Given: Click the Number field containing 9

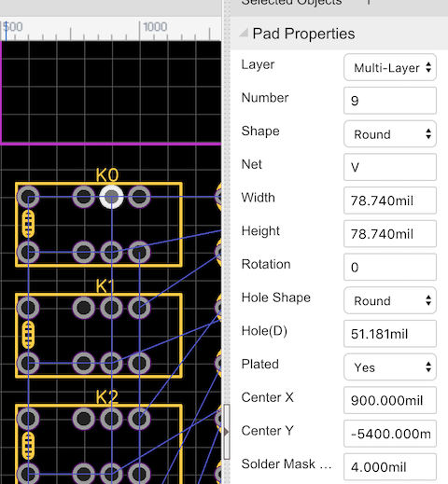Looking at the screenshot, I should 390,101.
